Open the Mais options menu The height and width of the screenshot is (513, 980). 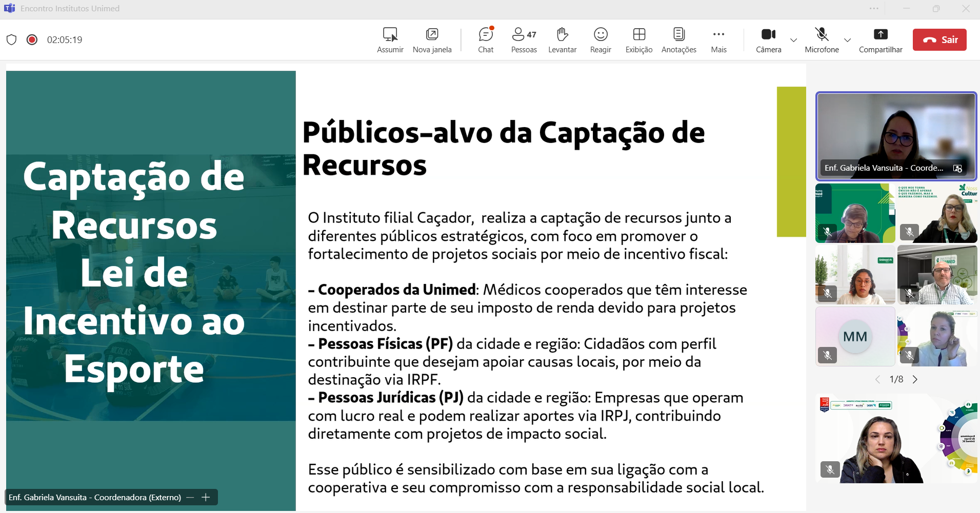[718, 39]
